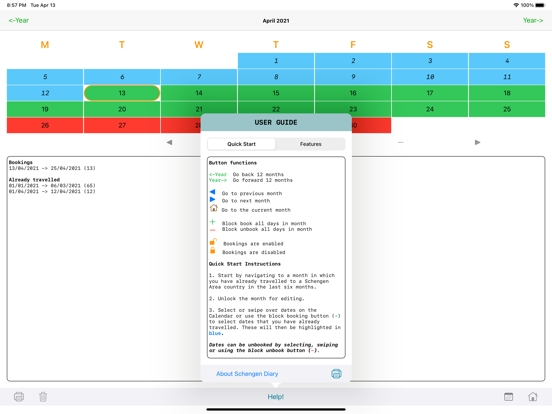Select April 17 on the calendar
This screenshot has width=552, height=414.
click(430, 93)
